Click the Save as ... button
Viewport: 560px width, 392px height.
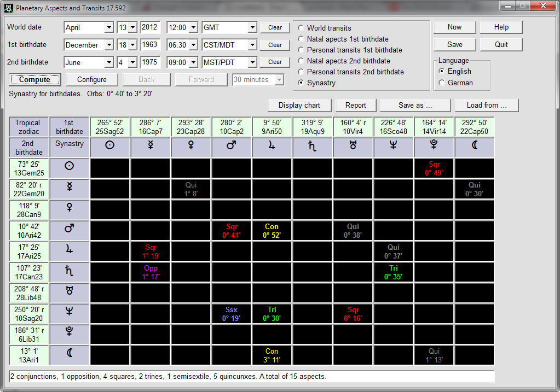[x=415, y=105]
